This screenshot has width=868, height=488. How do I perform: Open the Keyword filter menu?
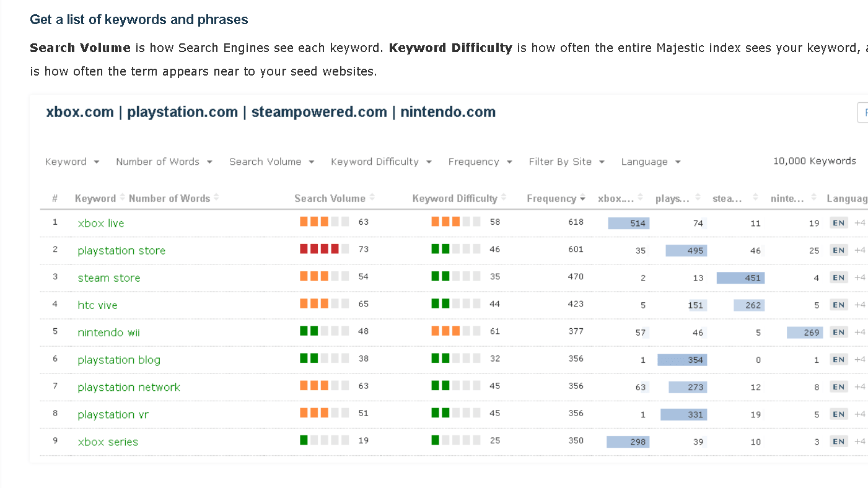(72, 162)
